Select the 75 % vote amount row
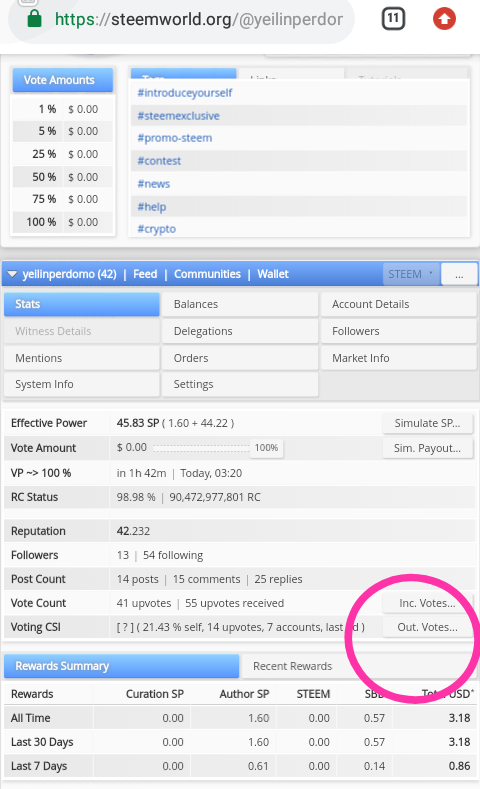This screenshot has width=480, height=789. [x=63, y=199]
